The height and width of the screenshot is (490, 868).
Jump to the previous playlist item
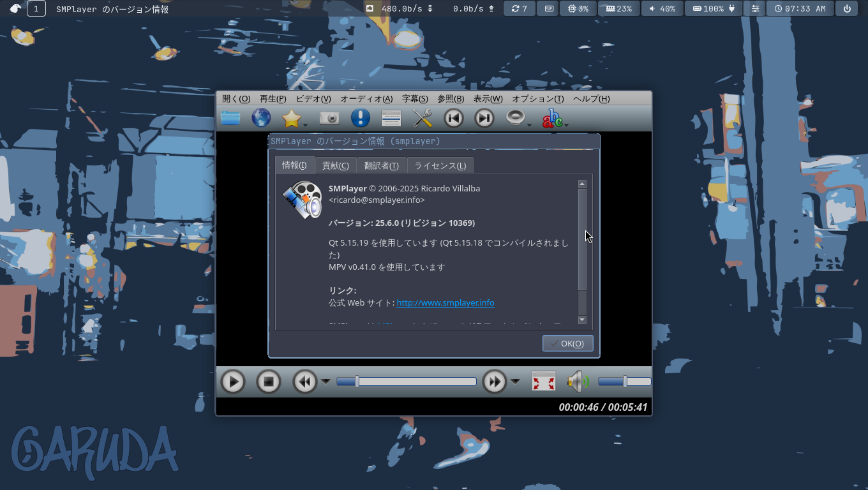pyautogui.click(x=453, y=118)
